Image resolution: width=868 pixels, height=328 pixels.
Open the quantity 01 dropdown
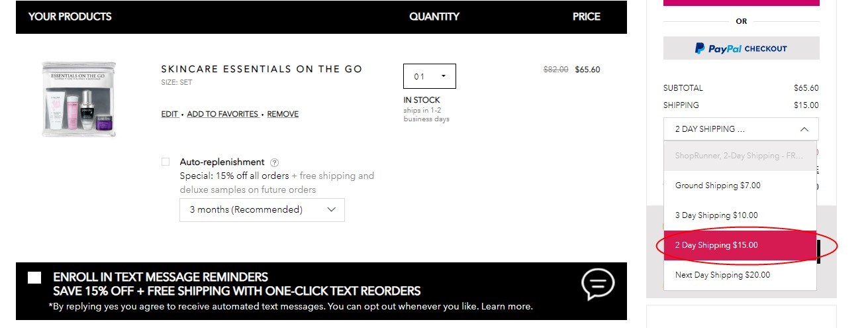(429, 76)
